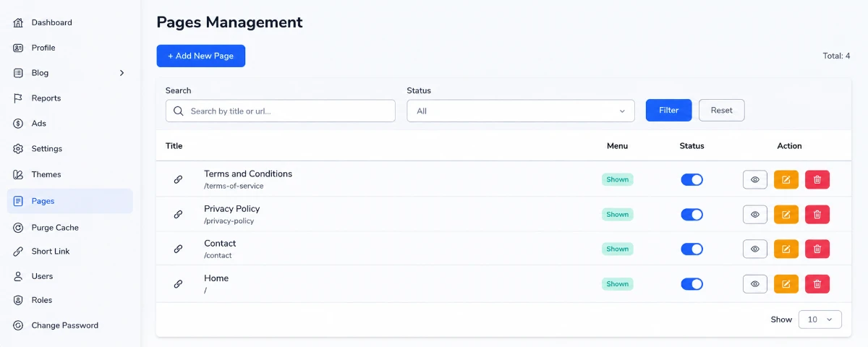
Task: Open the orange edit icon for Contact
Action: pyautogui.click(x=786, y=249)
